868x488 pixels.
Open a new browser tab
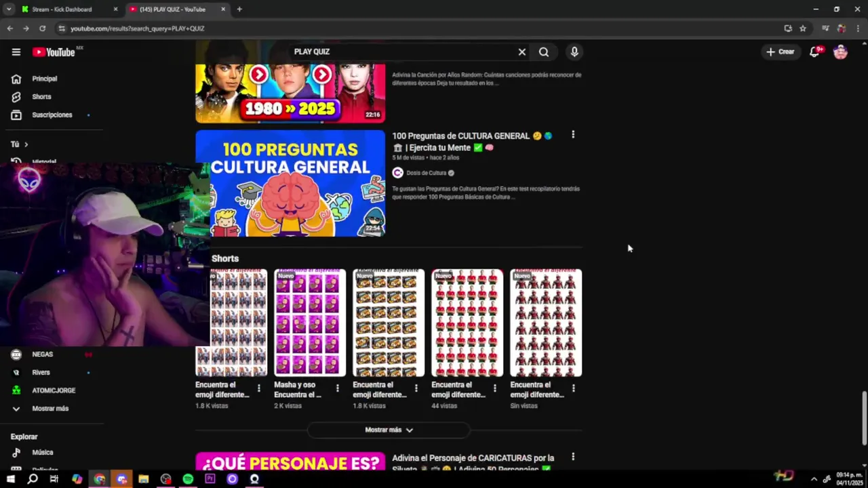point(239,9)
